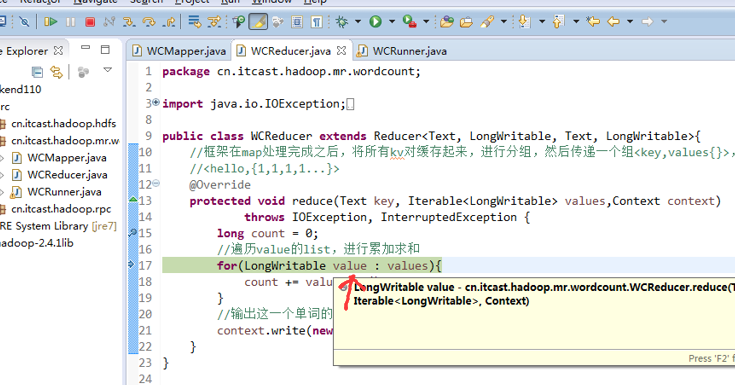Switch to the WCRunner.java tab
The width and height of the screenshot is (735, 385).
pos(402,51)
